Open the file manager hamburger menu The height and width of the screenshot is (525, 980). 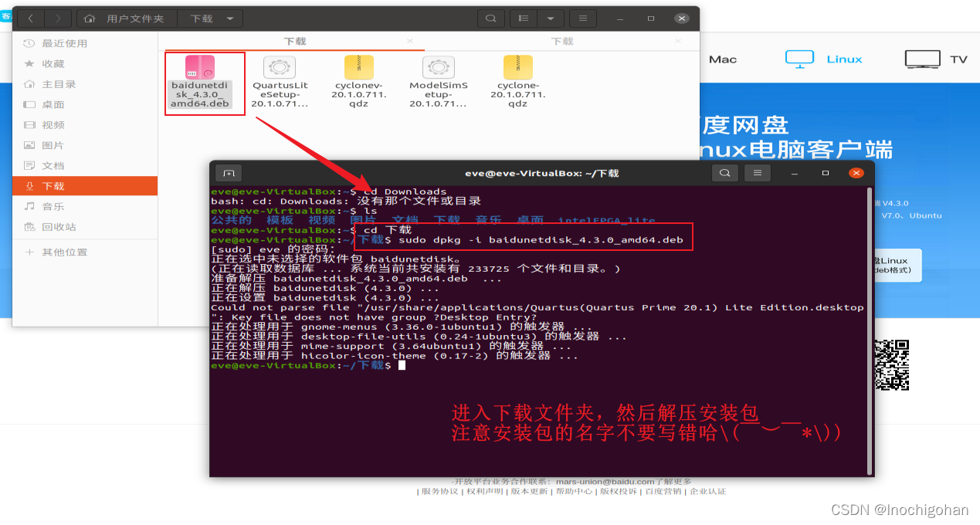click(583, 19)
